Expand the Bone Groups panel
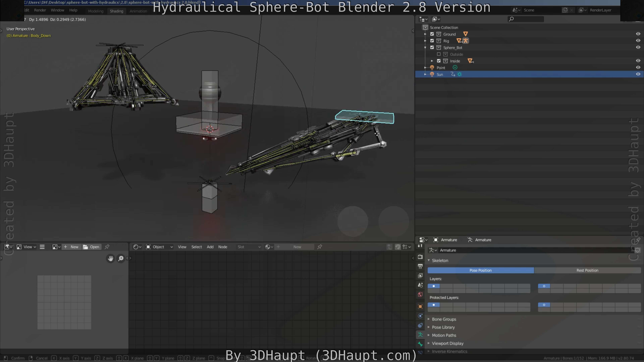644x362 pixels. coord(429,319)
